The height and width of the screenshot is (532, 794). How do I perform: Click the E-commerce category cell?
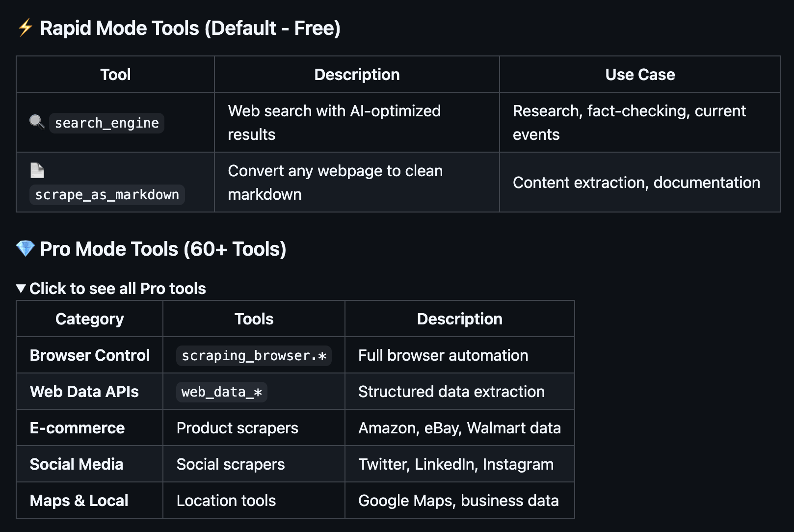point(78,428)
